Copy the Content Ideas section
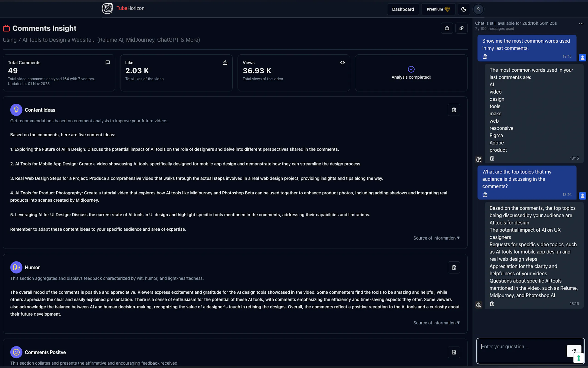 pos(454,110)
